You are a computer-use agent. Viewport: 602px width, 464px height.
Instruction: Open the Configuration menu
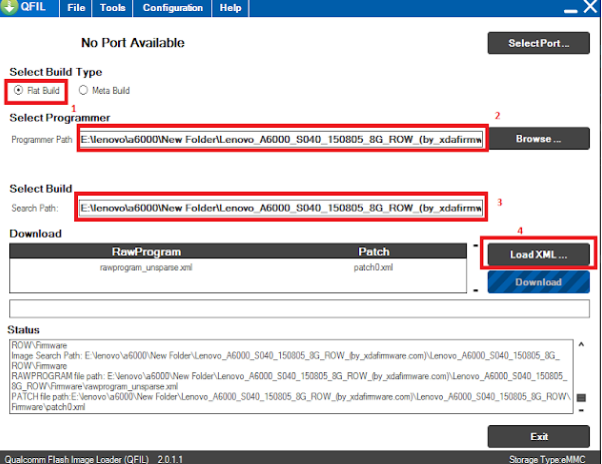pos(172,8)
